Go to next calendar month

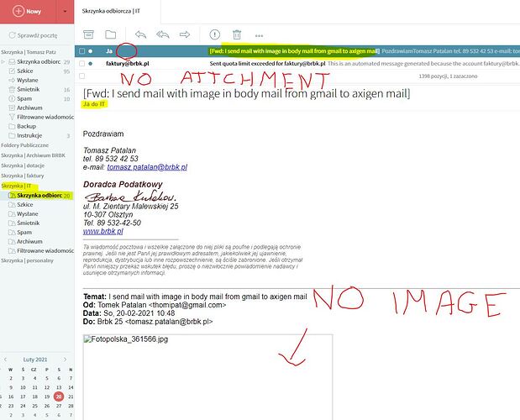coord(65,360)
